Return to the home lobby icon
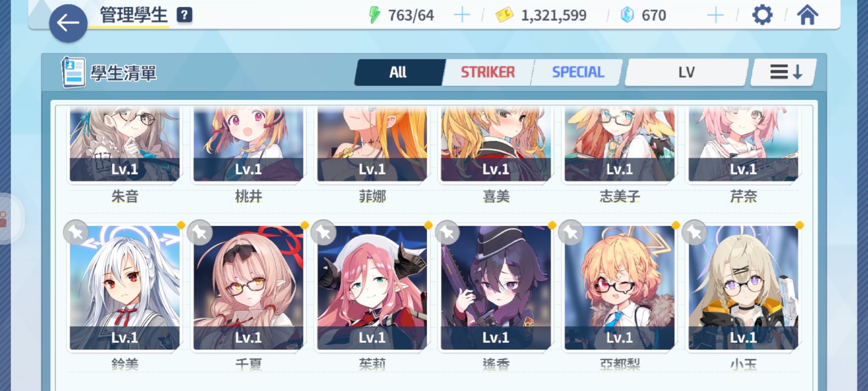 (807, 15)
